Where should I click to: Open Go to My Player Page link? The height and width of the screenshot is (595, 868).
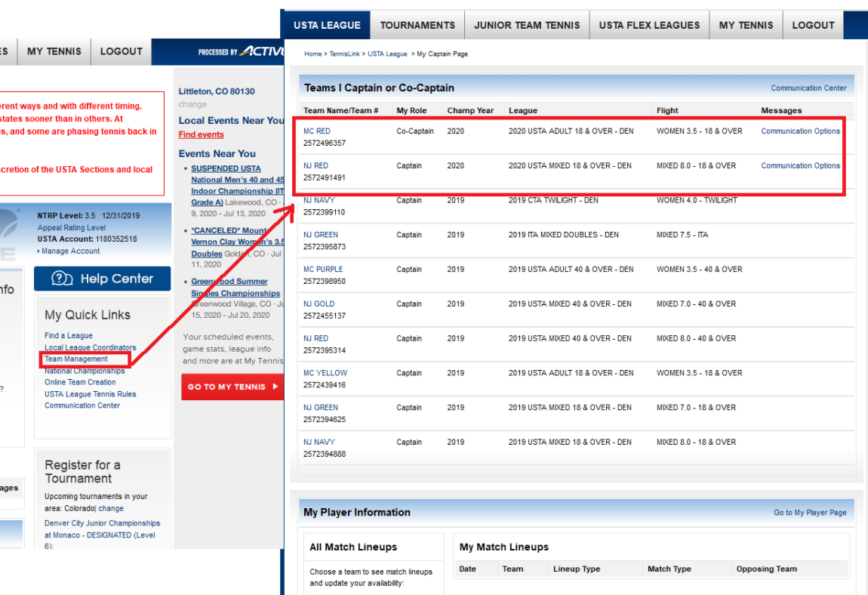(810, 513)
